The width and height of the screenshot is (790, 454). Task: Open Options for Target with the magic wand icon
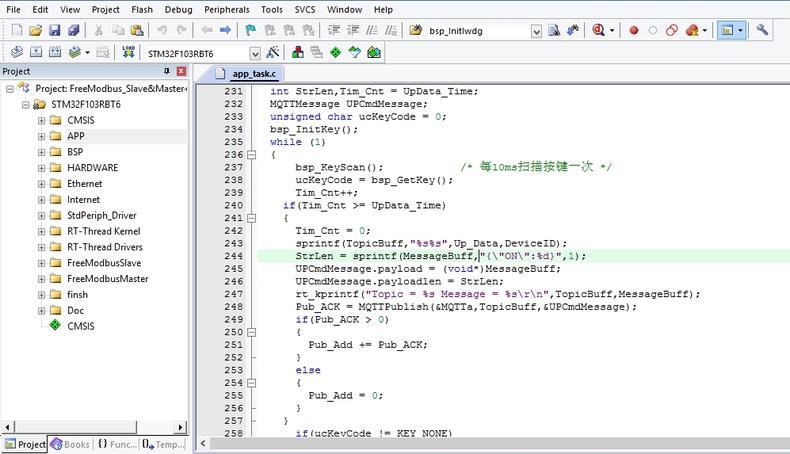click(273, 52)
